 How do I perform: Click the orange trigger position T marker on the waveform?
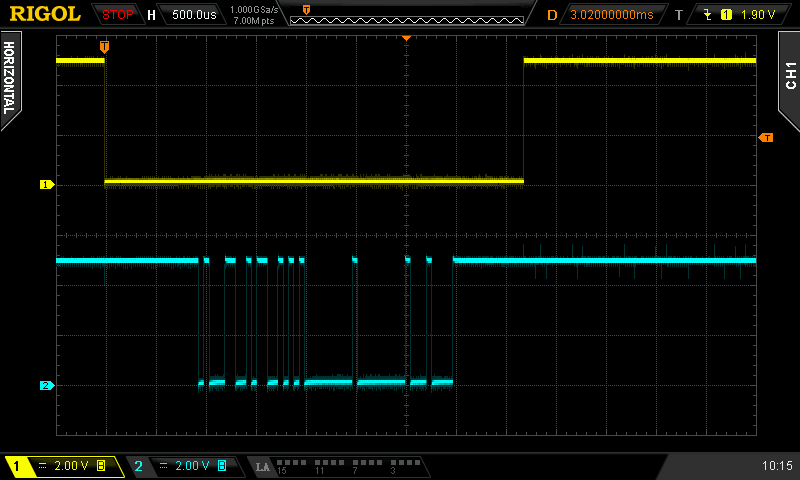(104, 47)
